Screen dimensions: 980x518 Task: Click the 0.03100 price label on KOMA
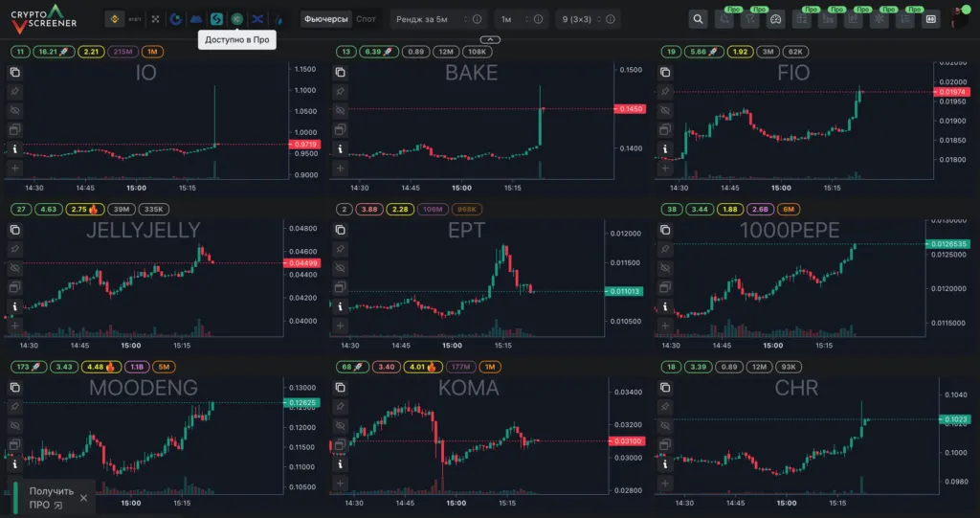(x=627, y=441)
